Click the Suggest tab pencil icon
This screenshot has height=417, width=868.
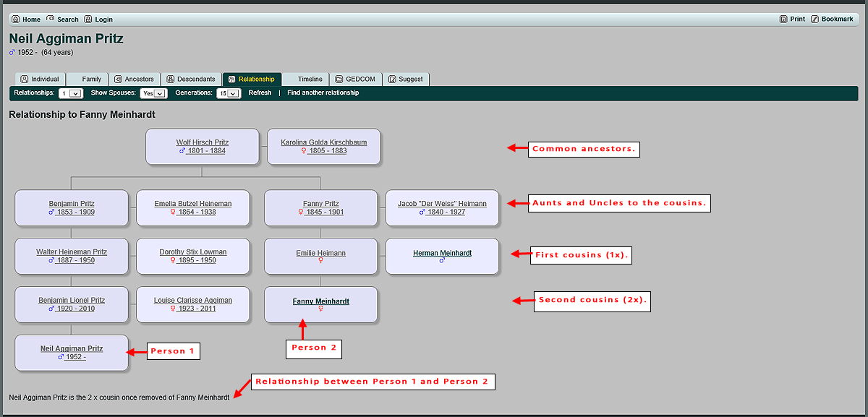(392, 79)
